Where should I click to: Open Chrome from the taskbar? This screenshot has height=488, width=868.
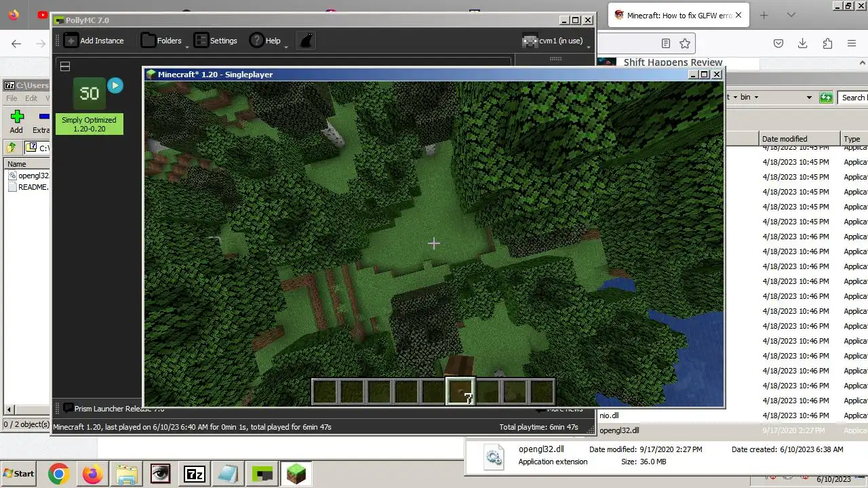(x=58, y=474)
